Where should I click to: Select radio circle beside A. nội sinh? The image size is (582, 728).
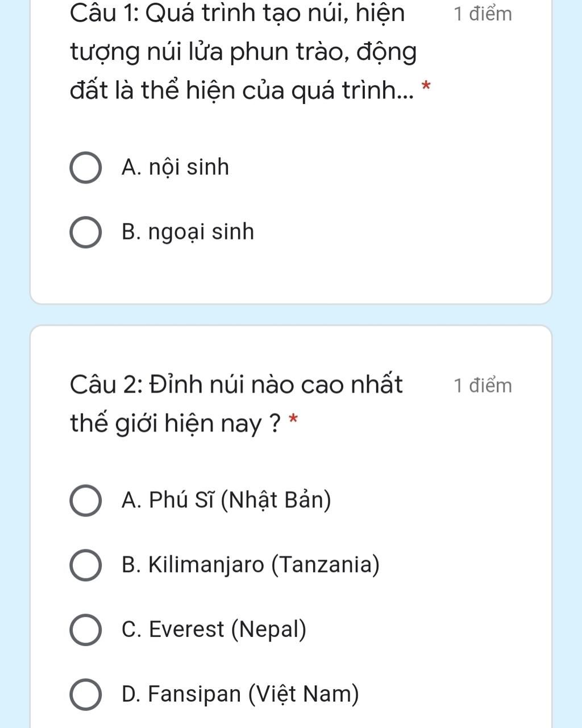tap(86, 168)
